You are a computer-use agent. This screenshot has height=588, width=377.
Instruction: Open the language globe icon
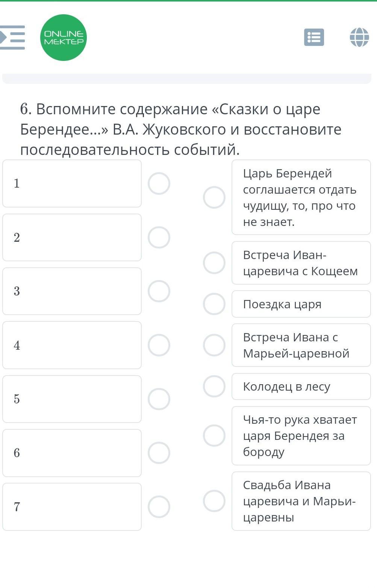(x=359, y=37)
